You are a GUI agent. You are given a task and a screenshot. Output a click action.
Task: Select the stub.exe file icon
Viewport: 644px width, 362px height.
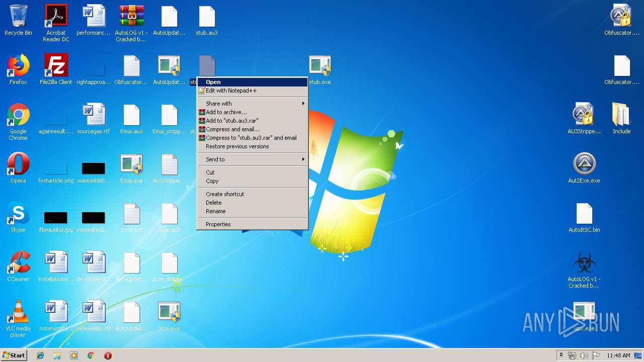point(320,69)
